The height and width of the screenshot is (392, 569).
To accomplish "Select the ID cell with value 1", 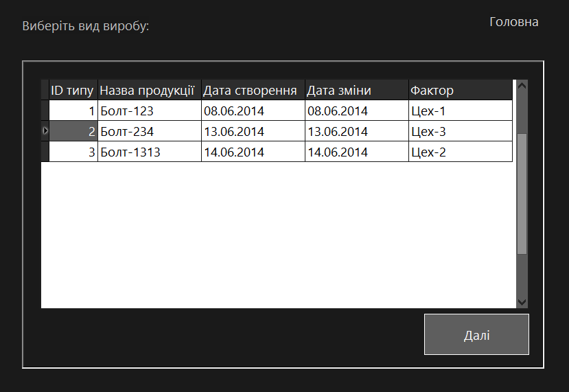I will (73, 111).
